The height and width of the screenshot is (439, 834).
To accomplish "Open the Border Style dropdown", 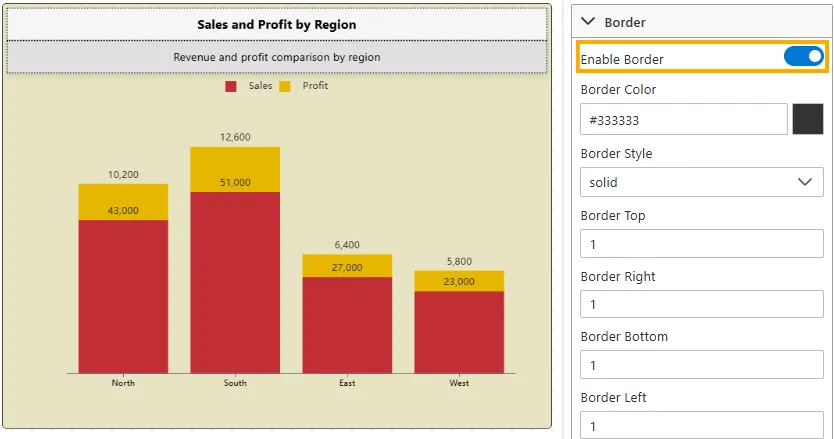I will pyautogui.click(x=702, y=182).
